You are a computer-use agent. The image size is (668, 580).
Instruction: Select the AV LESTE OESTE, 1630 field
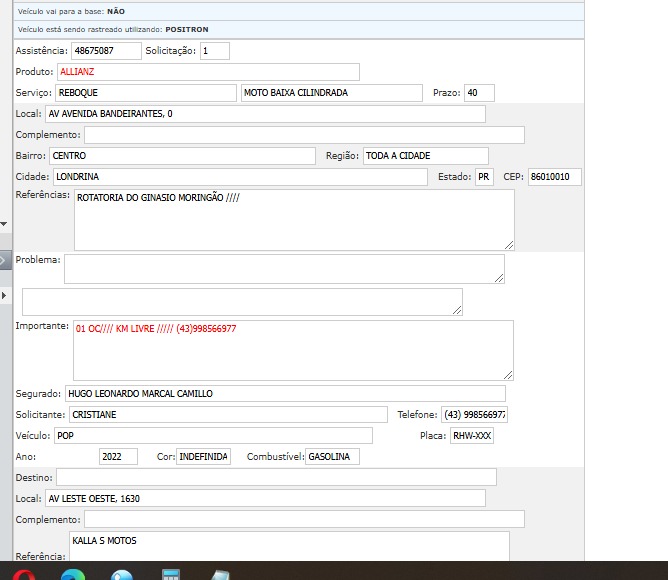click(265, 498)
